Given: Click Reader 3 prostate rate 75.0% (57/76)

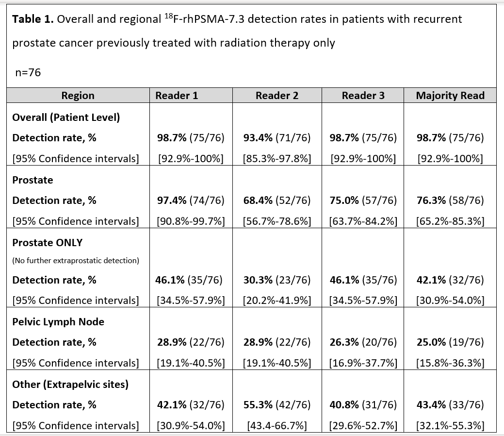Looking at the screenshot, I should click(363, 201).
